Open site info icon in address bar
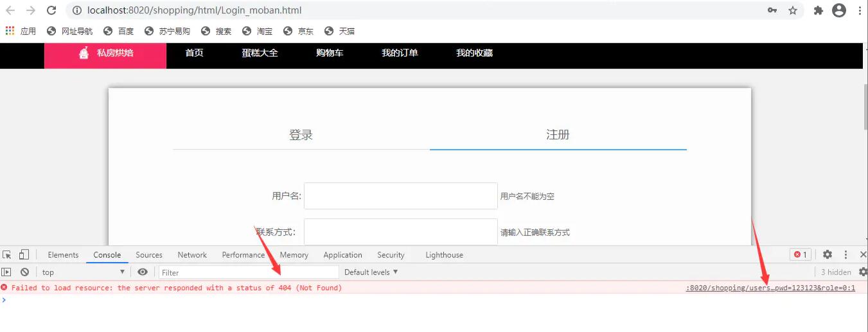The image size is (868, 332). pos(77,10)
